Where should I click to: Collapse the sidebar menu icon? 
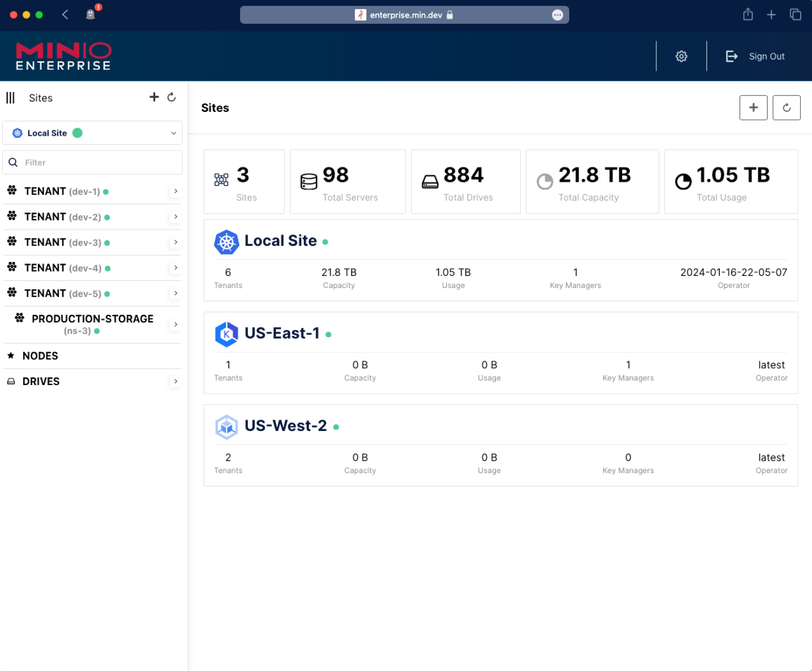pyautogui.click(x=11, y=98)
